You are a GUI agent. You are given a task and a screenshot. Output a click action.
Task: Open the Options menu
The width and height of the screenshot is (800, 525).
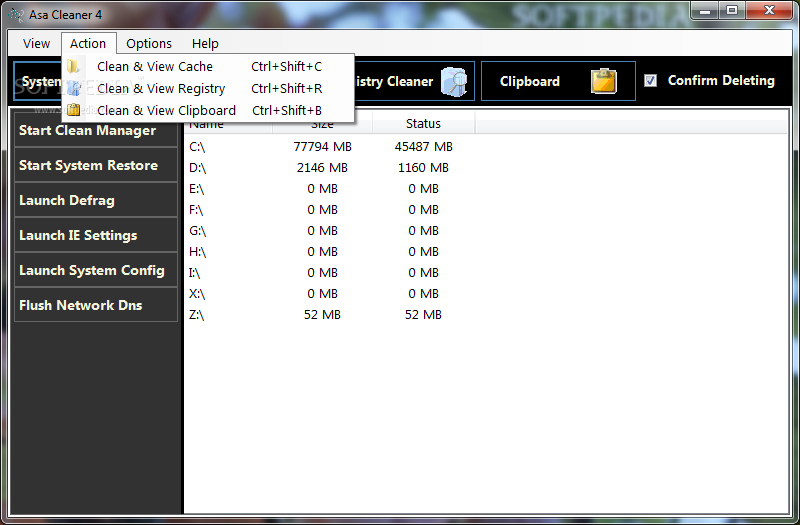pos(149,43)
